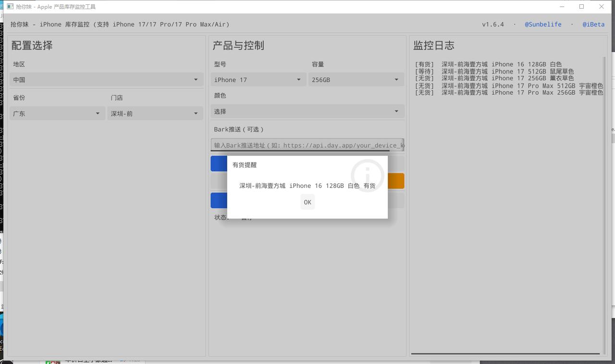Open the @Sunbelife link
This screenshot has height=364, width=615.
pos(543,24)
